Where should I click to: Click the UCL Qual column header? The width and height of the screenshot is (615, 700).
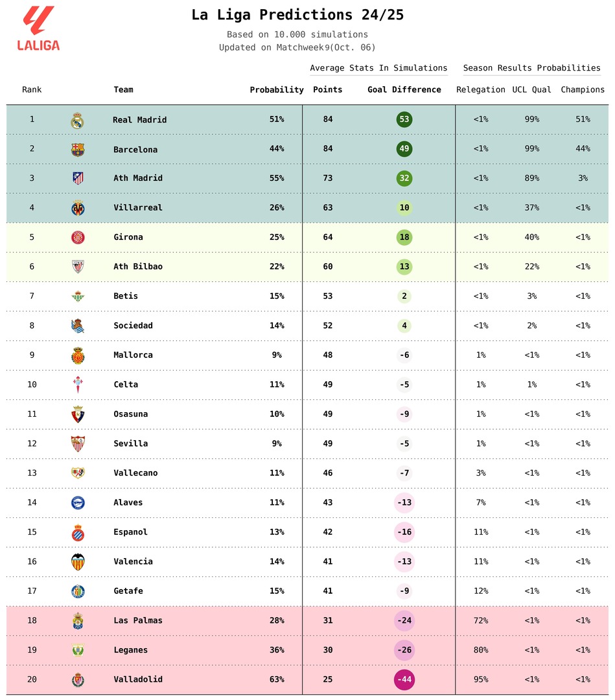tap(532, 90)
